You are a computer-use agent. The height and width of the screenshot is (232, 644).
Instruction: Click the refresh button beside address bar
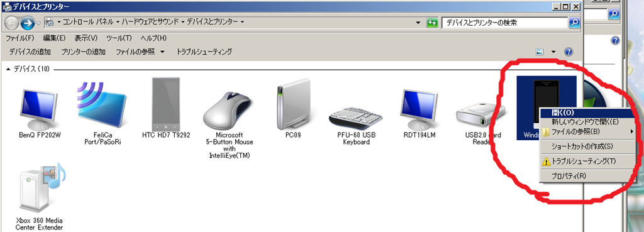[431, 23]
